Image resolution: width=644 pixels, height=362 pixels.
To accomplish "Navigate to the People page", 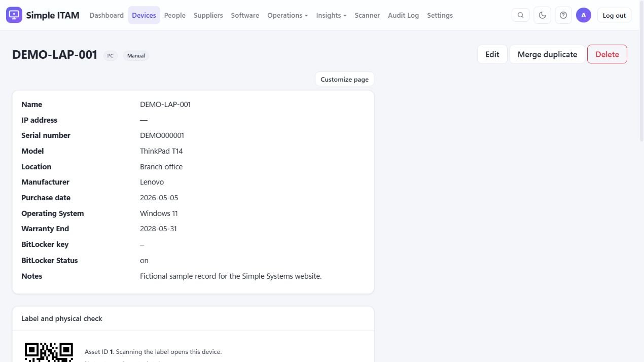I will point(175,15).
